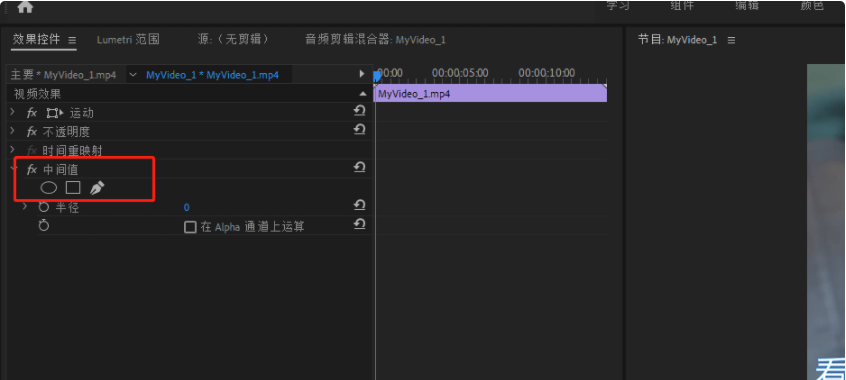Reset the 不透明度 effect
Viewport: 846px width, 380px height.
click(x=359, y=130)
